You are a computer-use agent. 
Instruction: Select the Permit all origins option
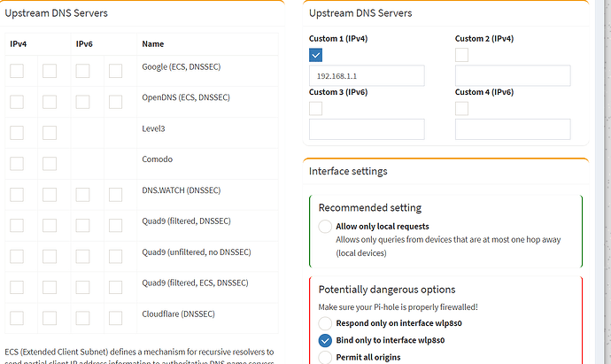click(325, 357)
